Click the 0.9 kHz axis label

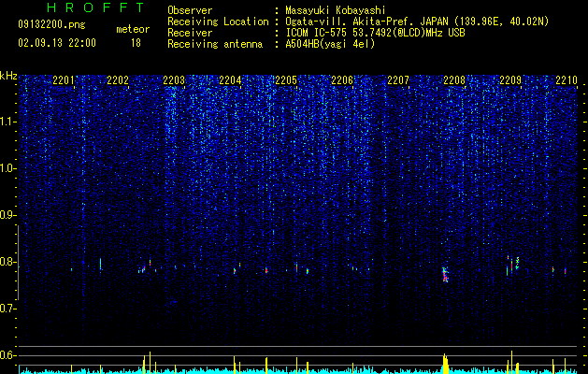coord(7,215)
